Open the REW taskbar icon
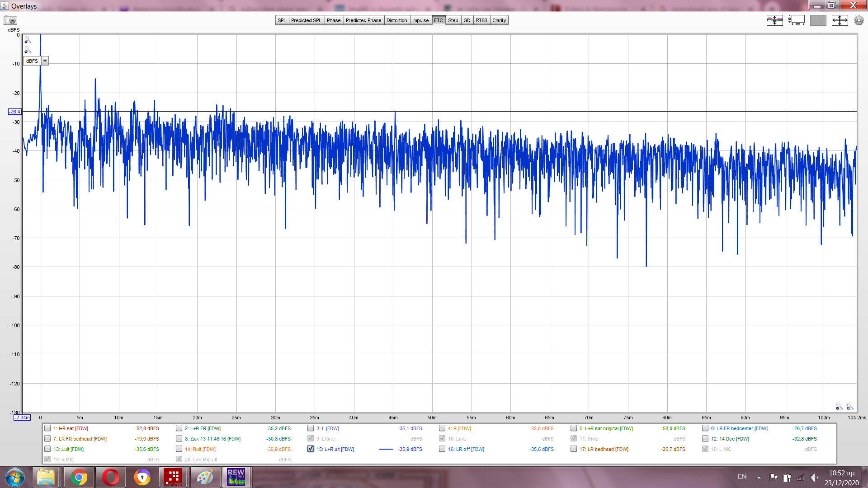Screen dimensions: 868x488 pyautogui.click(x=236, y=477)
